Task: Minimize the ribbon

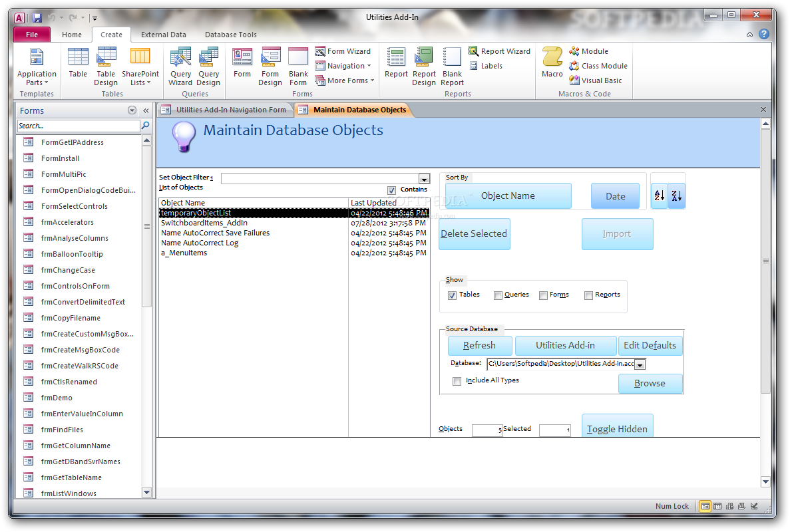Action: click(x=749, y=34)
